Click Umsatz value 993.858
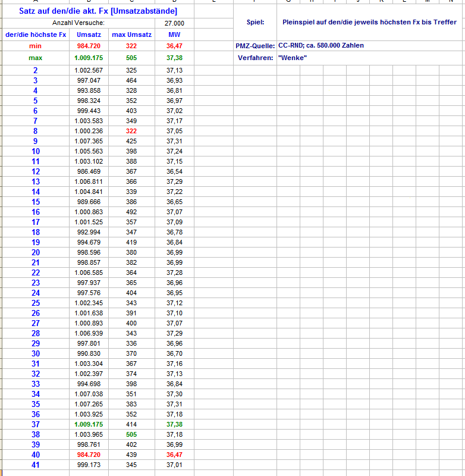Viewport: 465px width, 476px height. 89,90
